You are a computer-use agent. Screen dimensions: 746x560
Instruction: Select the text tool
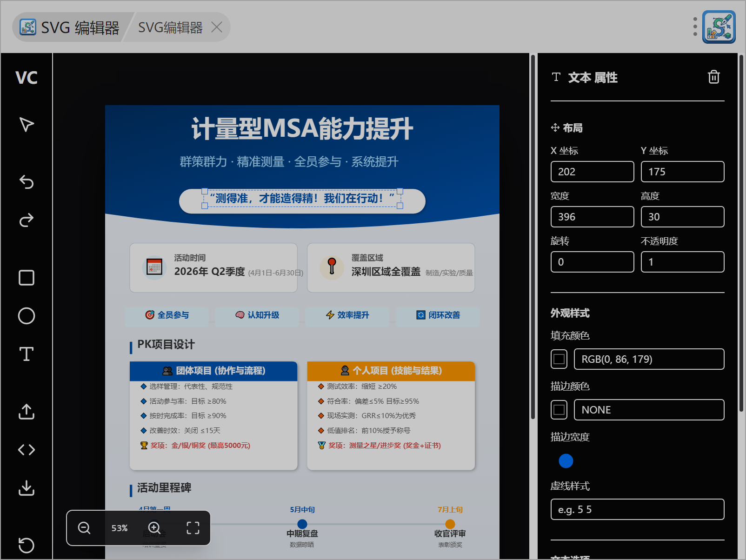point(27,354)
